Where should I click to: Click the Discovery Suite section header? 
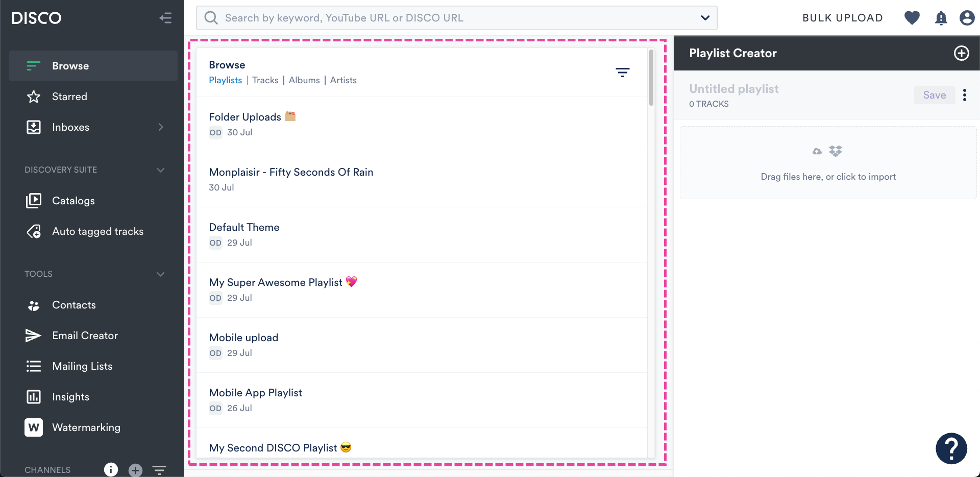[x=94, y=170]
